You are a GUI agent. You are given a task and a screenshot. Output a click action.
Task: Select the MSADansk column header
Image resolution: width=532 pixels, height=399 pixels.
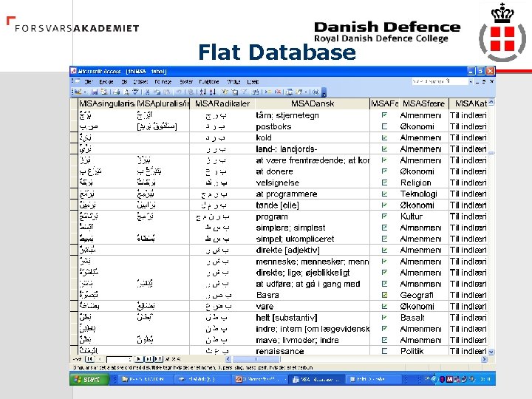click(313, 103)
